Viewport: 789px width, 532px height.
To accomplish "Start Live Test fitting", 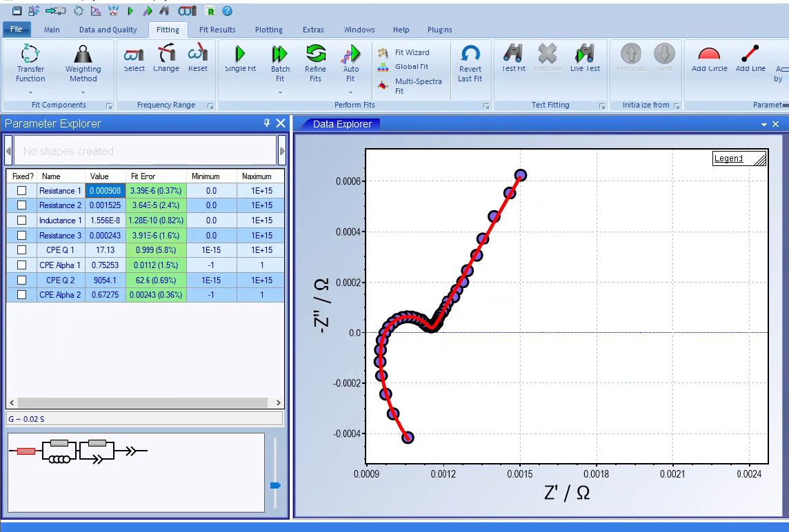I will pyautogui.click(x=585, y=59).
